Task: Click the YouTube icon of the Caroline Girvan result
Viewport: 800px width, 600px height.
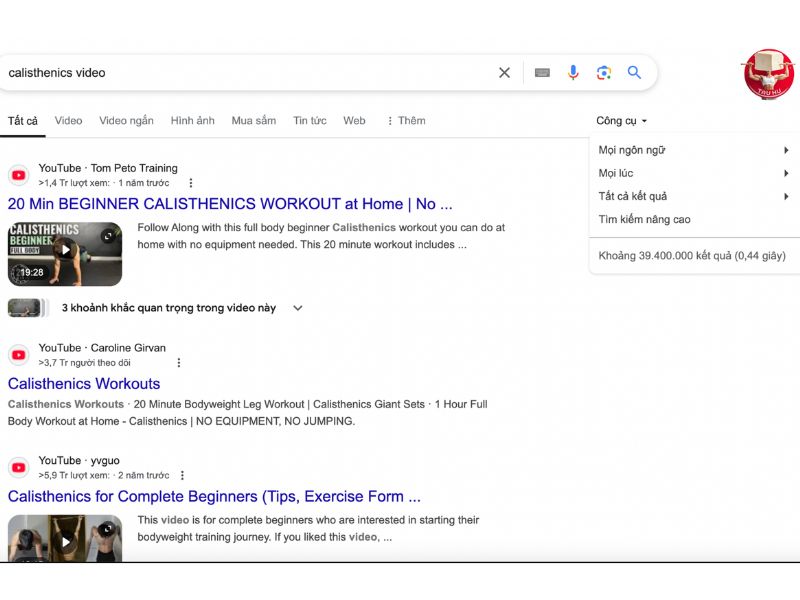Action: [x=19, y=355]
